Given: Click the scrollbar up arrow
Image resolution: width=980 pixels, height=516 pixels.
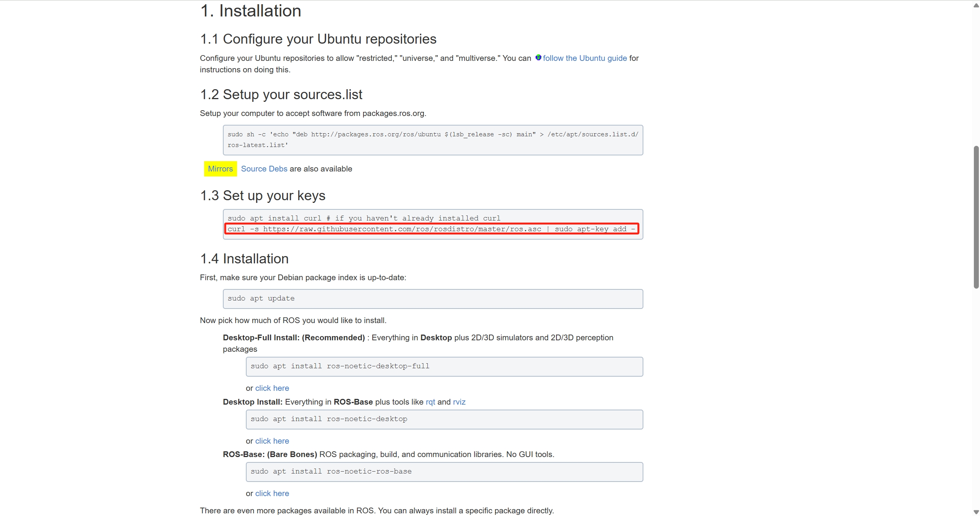Looking at the screenshot, I should pos(976,5).
